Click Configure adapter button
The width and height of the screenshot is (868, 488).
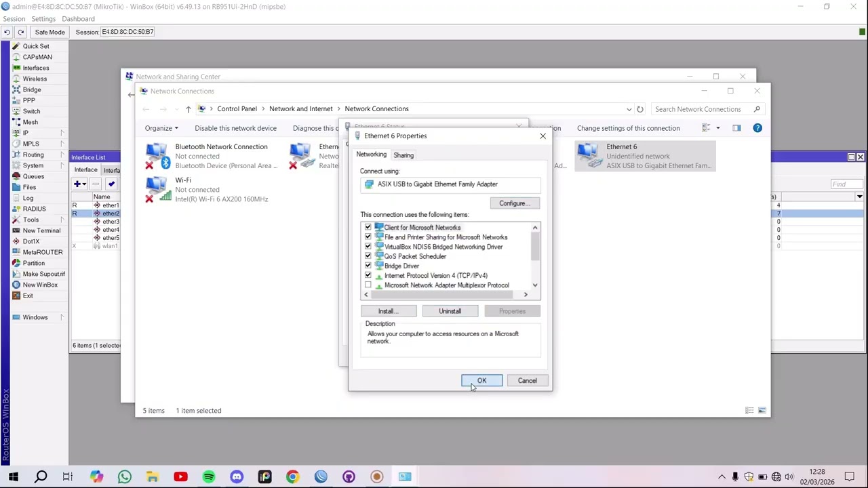pos(515,203)
